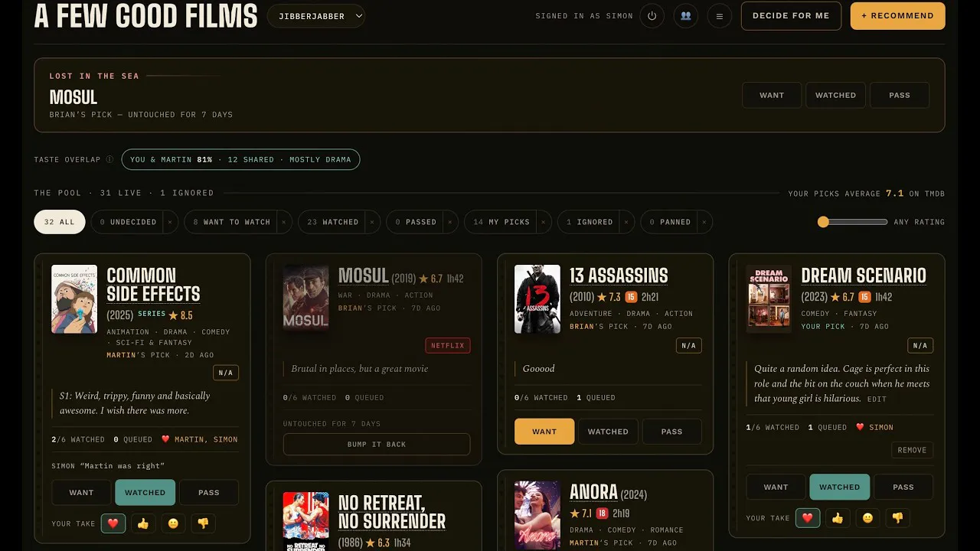Toggle Watched on Dream Scenario card
Screen dimensions: 980x551
840,487
